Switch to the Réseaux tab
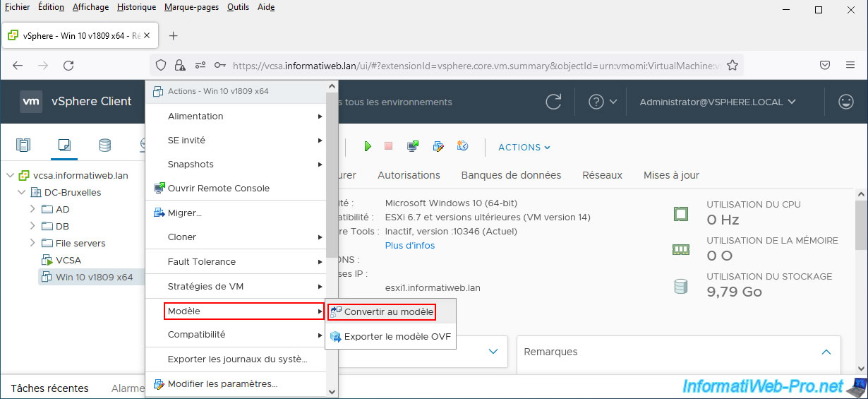 (602, 175)
